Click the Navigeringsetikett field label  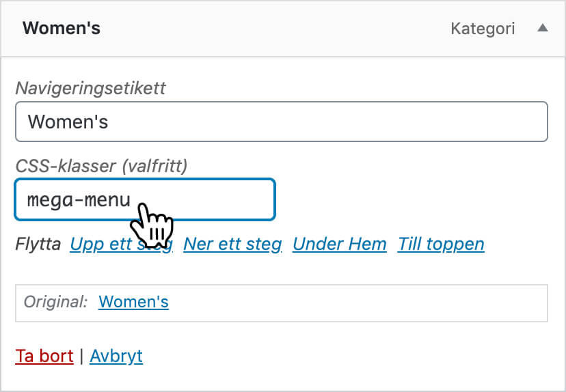[91, 88]
